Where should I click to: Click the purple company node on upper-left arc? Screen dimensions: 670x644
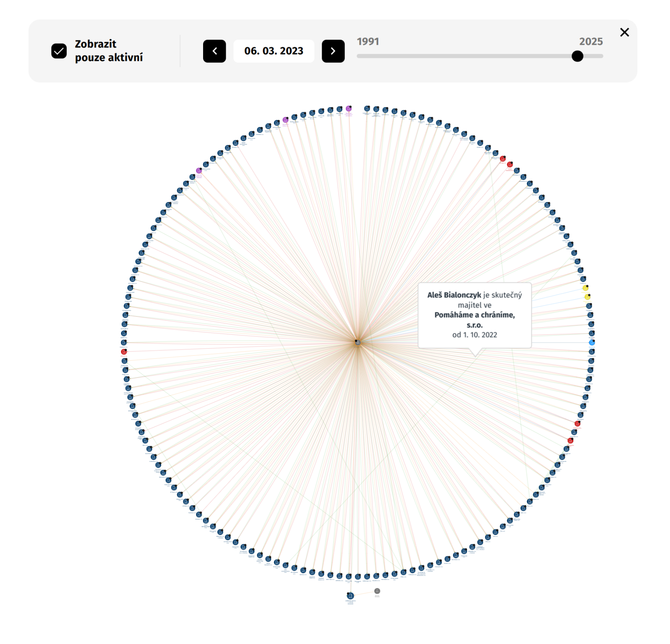199,171
